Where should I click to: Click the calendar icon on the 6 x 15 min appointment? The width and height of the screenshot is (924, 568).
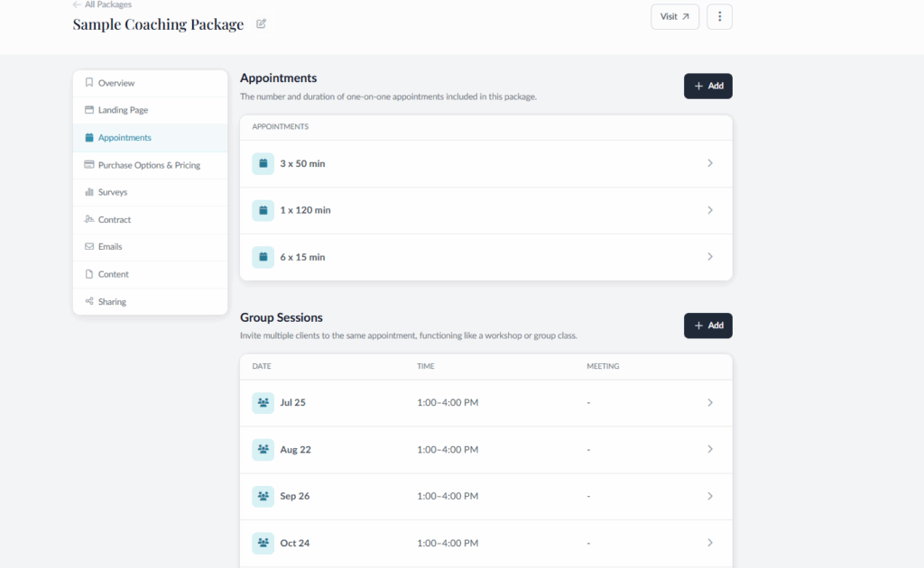click(263, 257)
